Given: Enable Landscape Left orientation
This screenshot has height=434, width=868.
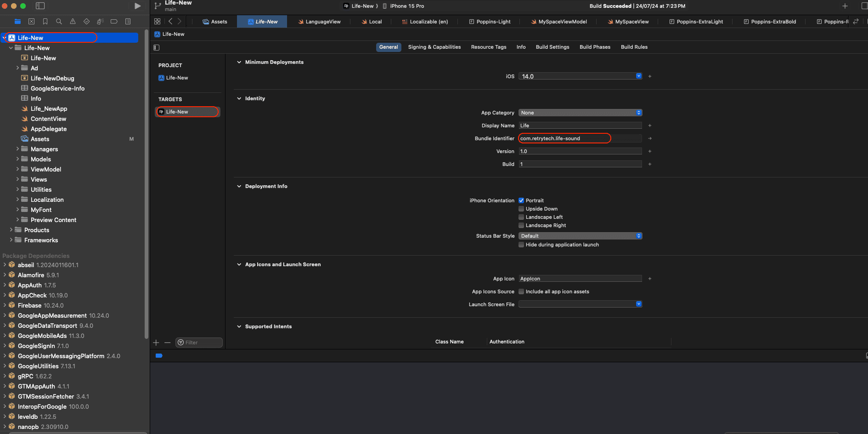Looking at the screenshot, I should (x=521, y=217).
